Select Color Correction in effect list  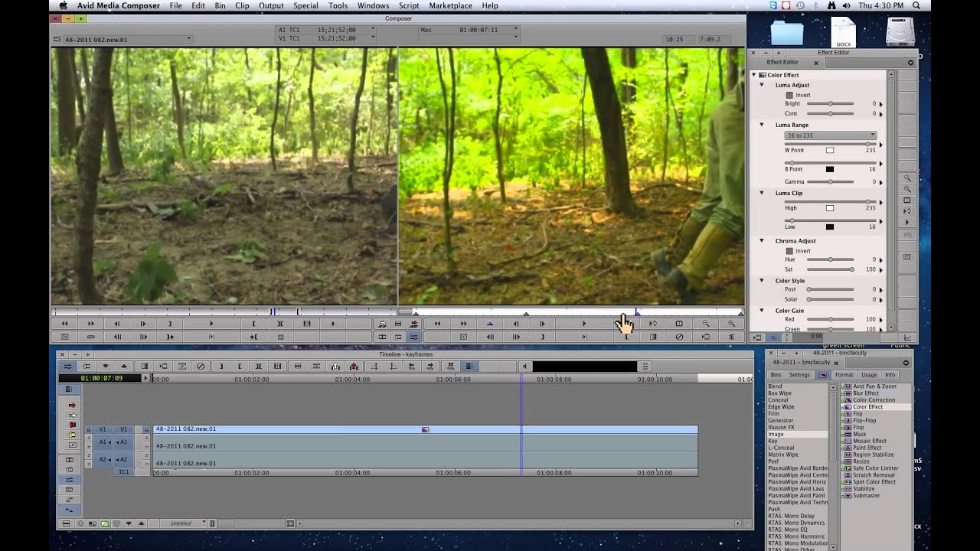click(874, 400)
